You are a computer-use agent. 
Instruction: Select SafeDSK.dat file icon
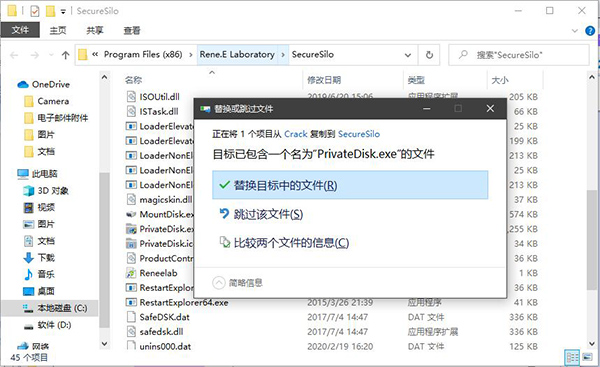pyautogui.click(x=131, y=317)
